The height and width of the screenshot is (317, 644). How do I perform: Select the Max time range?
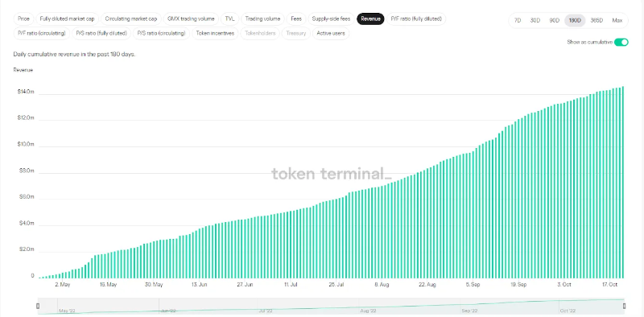pos(617,21)
